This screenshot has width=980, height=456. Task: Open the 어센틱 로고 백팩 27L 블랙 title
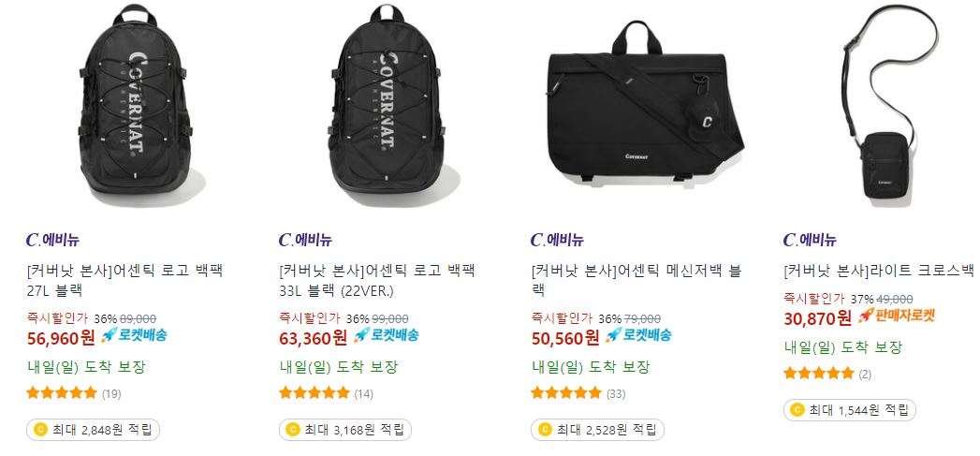coord(125,281)
